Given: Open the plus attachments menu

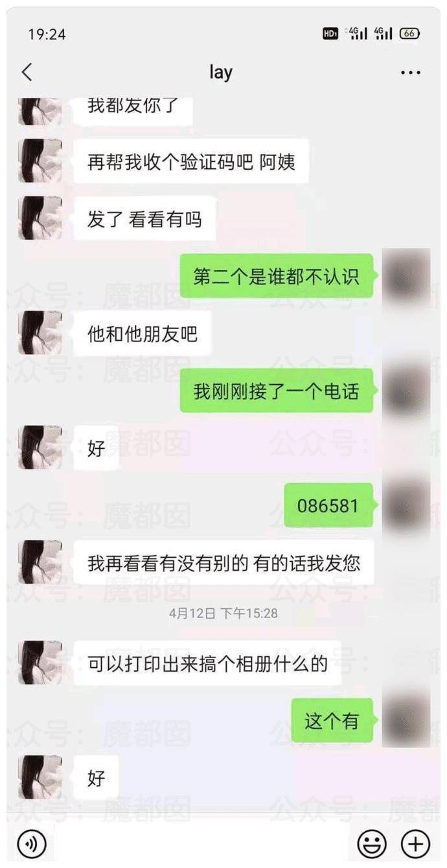Looking at the screenshot, I should point(416,843).
